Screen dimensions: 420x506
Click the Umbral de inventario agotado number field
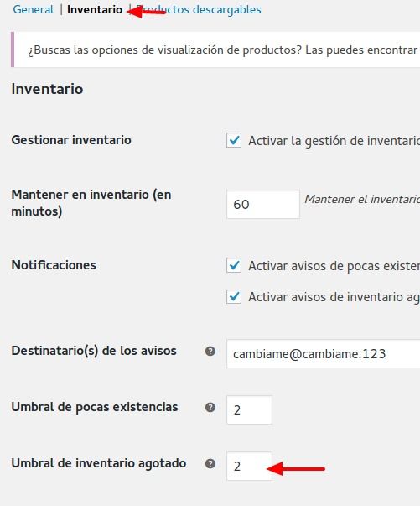tap(249, 466)
